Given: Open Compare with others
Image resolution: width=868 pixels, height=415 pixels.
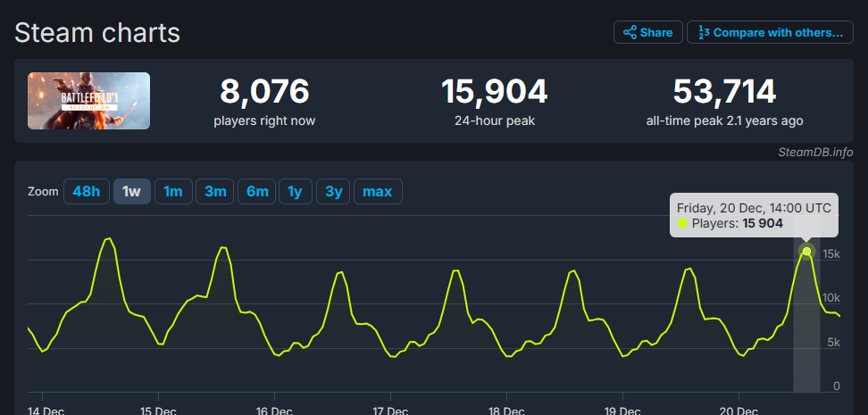Looking at the screenshot, I should (x=770, y=33).
